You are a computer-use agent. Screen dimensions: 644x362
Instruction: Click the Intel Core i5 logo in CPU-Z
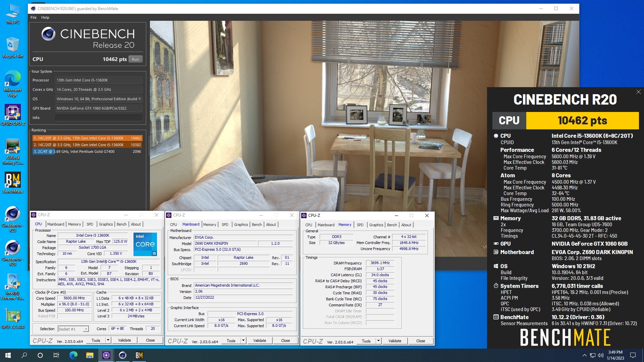click(145, 244)
